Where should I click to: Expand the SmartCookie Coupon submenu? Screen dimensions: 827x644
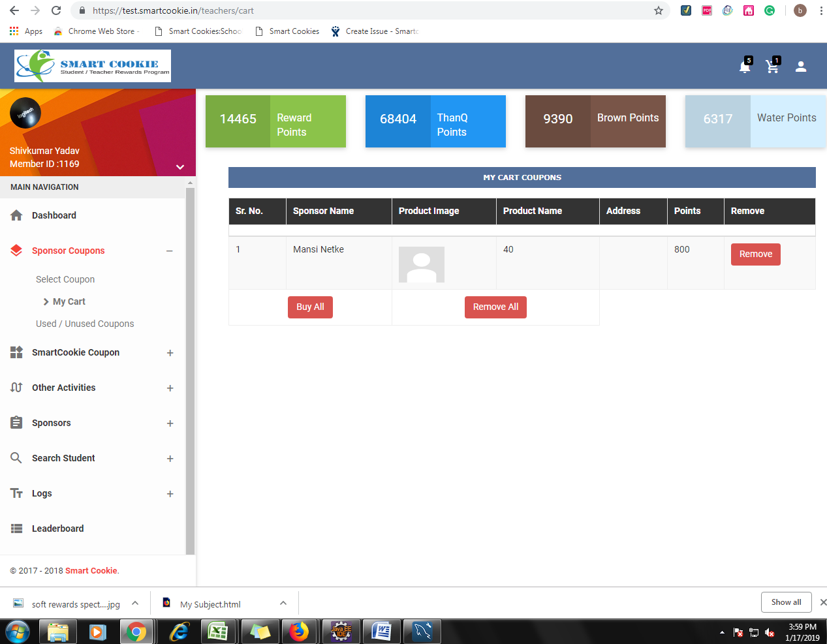point(170,353)
